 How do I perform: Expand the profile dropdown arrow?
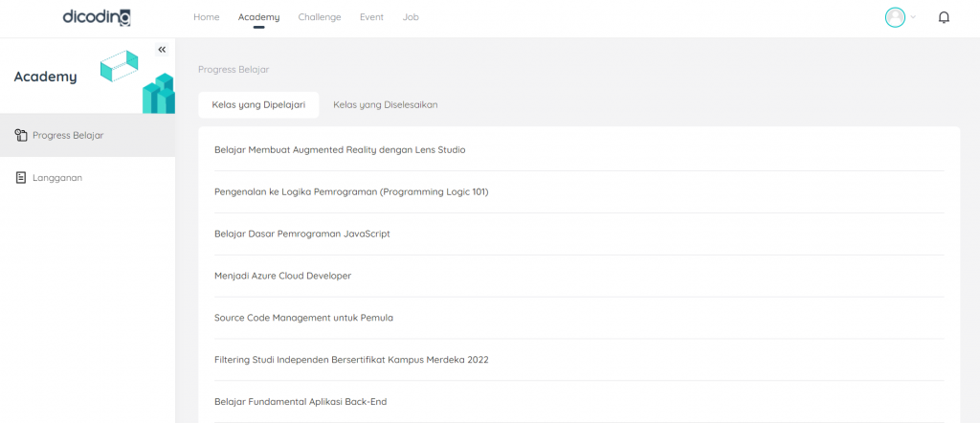[x=913, y=17]
